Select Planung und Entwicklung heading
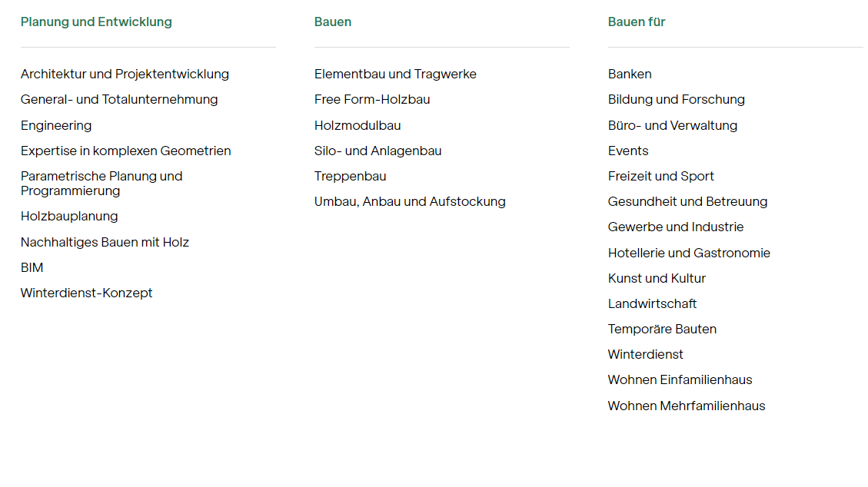 tap(96, 22)
